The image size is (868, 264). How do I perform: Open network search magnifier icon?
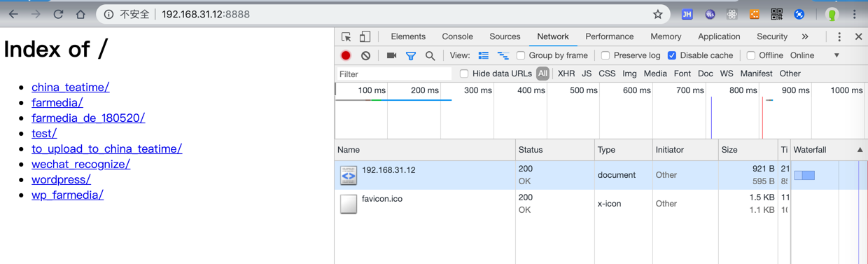point(430,56)
